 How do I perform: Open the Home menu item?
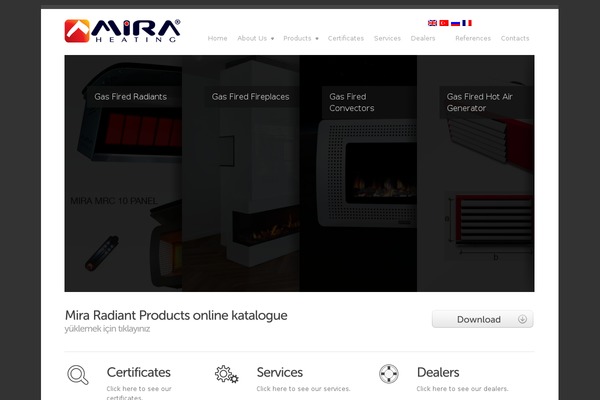(217, 38)
